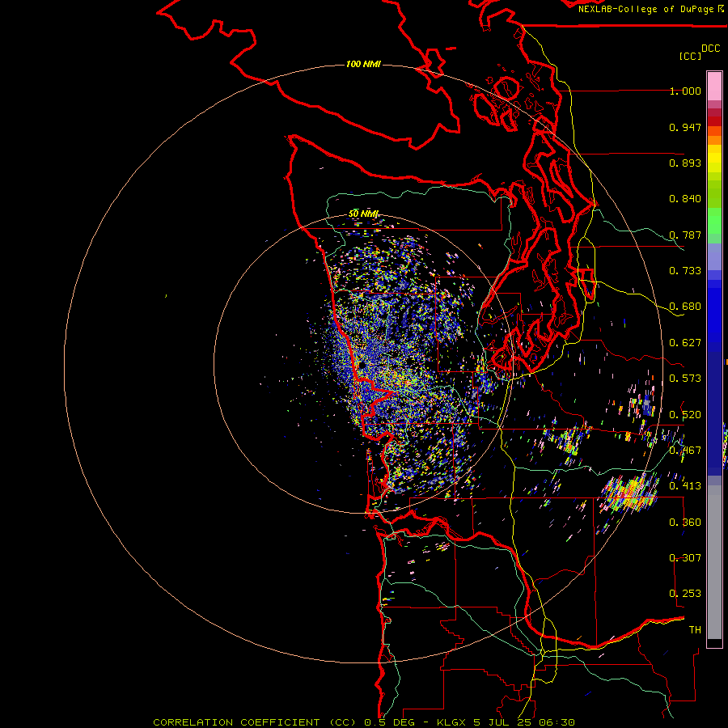The height and width of the screenshot is (728, 728).
Task: Select the 0.733 scale value
Action: 685,271
